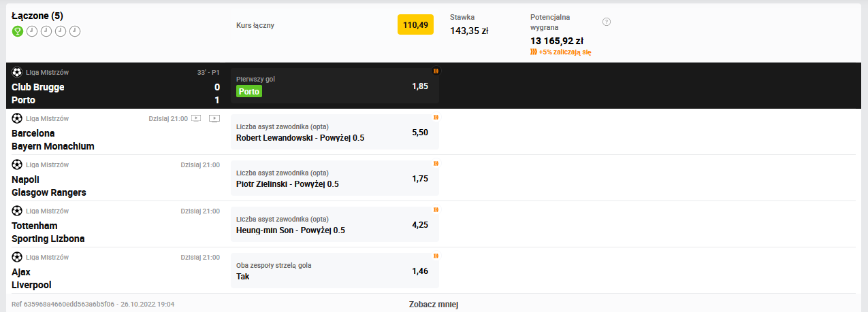This screenshot has height=312, width=868.
Task: Click the green trophy status icon
Action: [x=17, y=31]
